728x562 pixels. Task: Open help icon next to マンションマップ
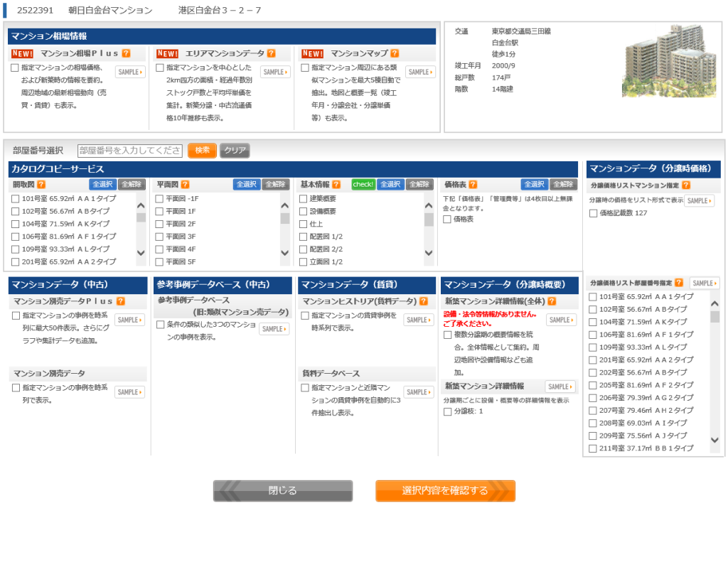pos(395,53)
